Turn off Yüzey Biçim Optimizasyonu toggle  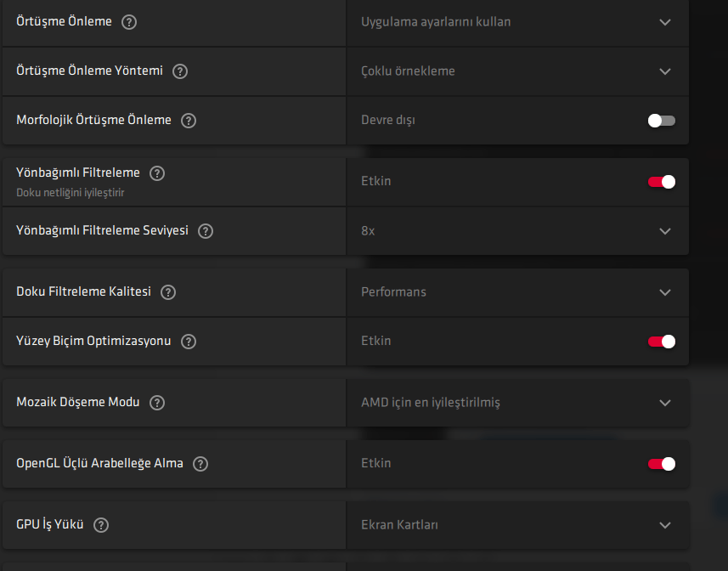(x=661, y=342)
